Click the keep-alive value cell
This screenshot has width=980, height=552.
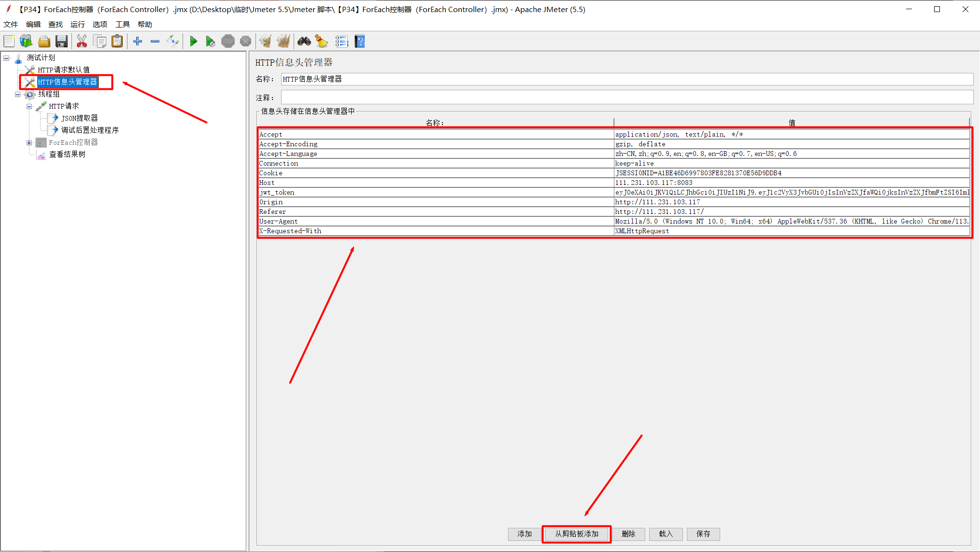coord(792,164)
